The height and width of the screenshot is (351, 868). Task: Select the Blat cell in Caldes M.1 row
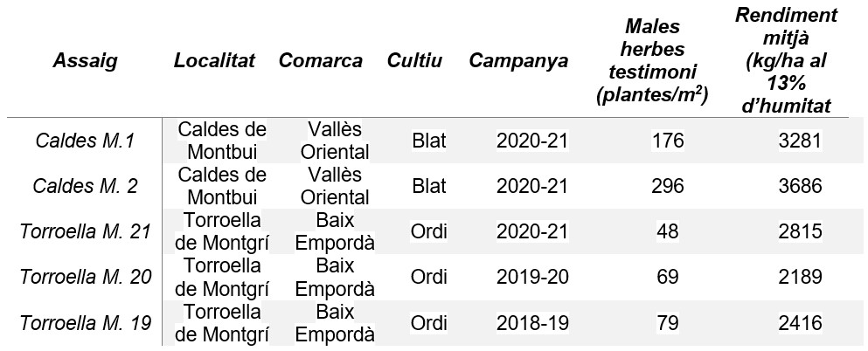pos(429,141)
